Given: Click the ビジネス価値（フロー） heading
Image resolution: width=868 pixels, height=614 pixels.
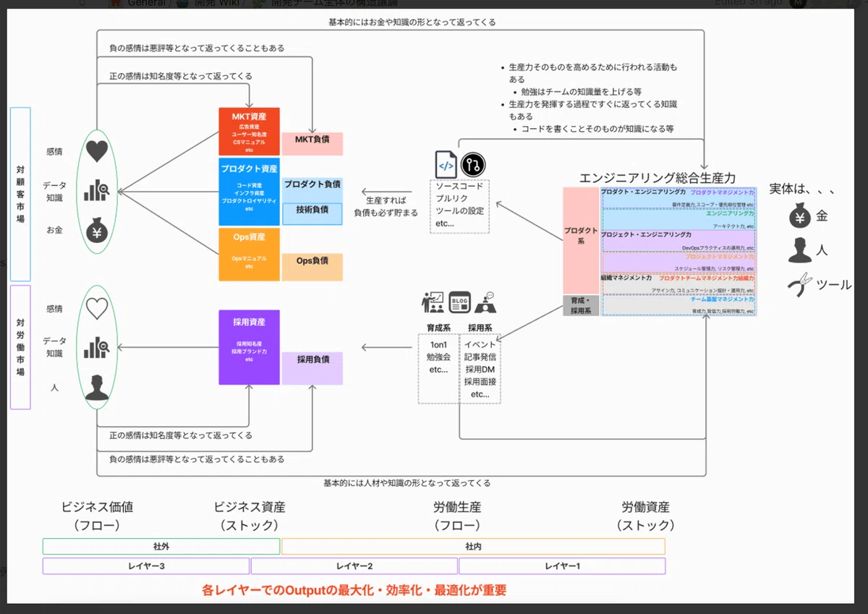Looking at the screenshot, I should point(98,516).
